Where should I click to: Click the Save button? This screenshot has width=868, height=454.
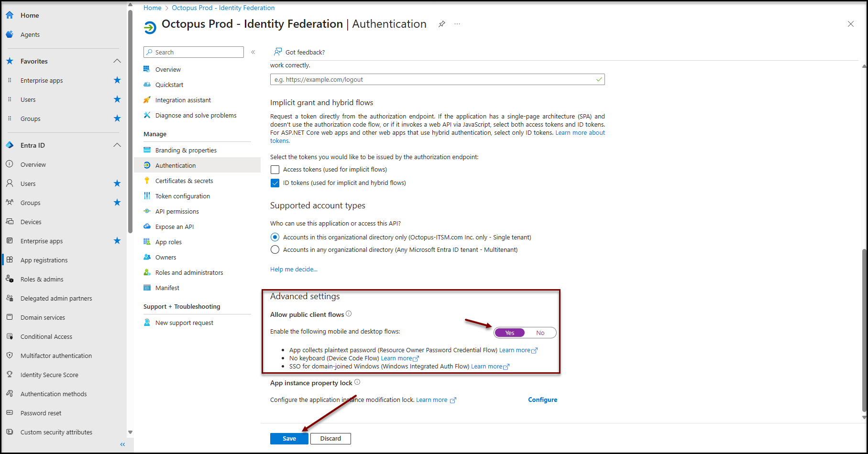coord(289,438)
